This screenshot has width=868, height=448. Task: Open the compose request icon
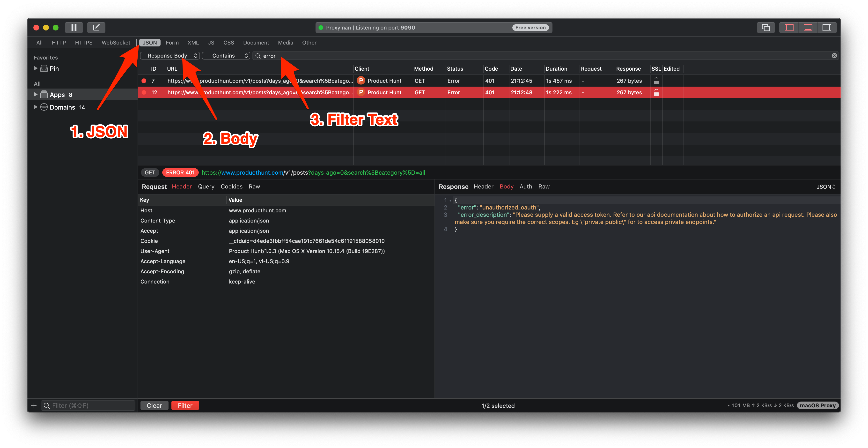click(x=96, y=27)
